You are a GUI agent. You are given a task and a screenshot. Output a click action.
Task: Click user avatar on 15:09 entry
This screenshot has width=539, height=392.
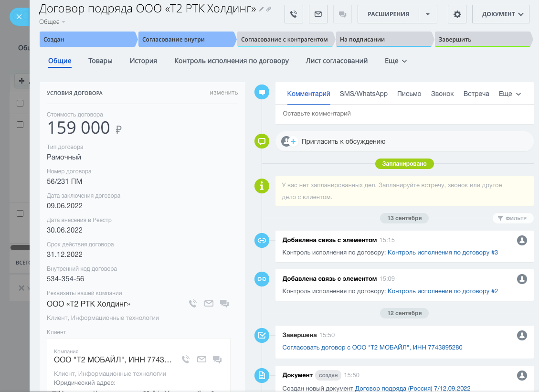pos(522,279)
